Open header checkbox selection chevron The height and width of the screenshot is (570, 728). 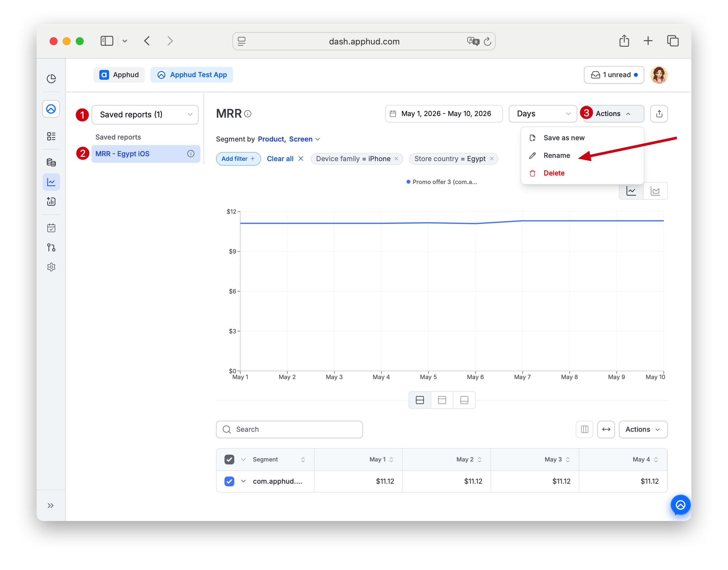243,460
